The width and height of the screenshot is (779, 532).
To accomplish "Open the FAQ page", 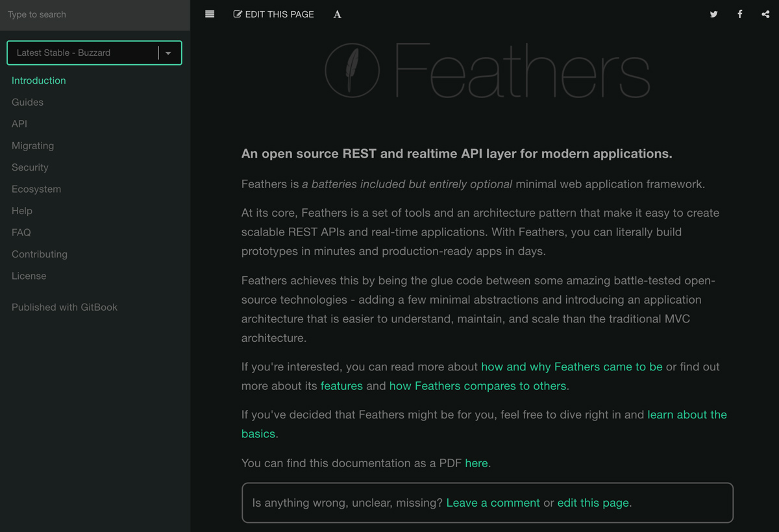I will (x=21, y=232).
